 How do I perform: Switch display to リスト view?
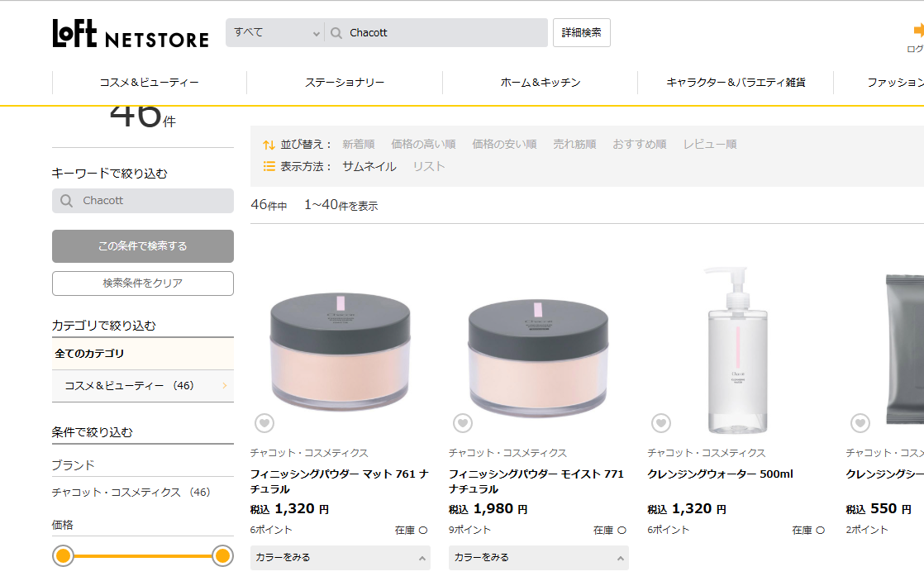(428, 167)
